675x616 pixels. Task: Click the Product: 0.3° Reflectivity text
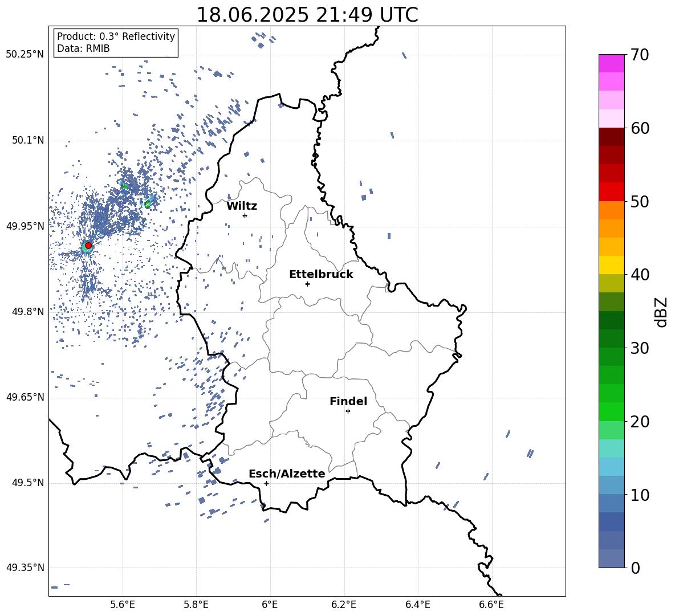pos(116,36)
